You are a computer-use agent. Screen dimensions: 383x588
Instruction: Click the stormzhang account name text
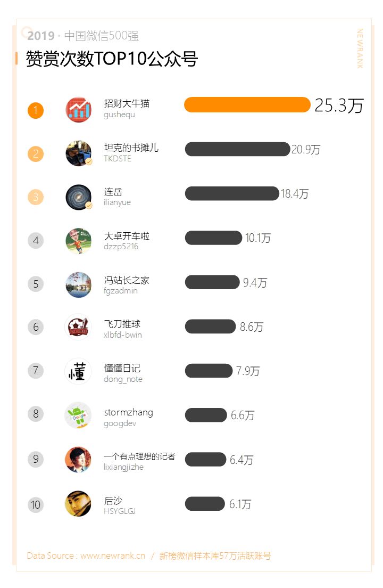(x=128, y=412)
